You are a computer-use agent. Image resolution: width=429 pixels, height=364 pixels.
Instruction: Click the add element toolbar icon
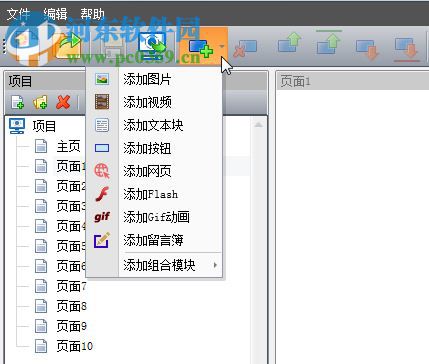(x=200, y=48)
